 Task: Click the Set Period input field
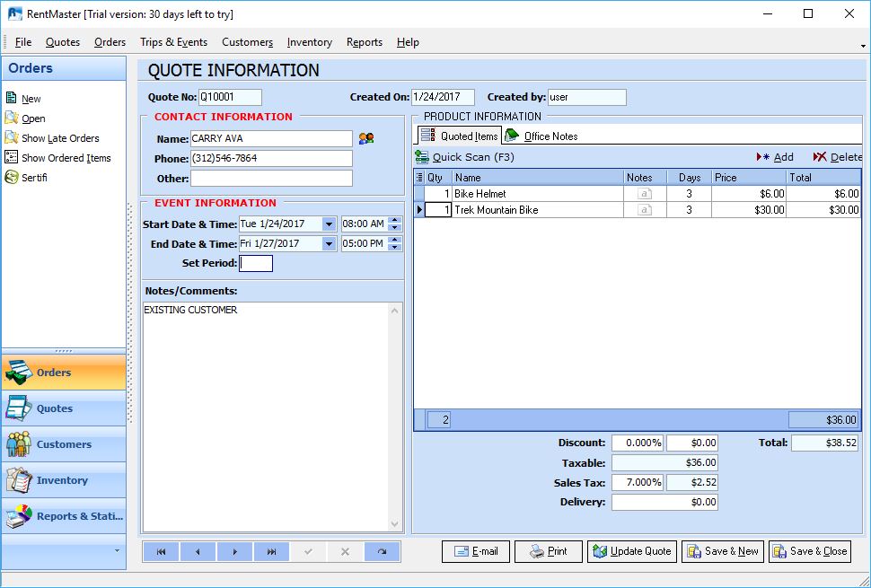(x=256, y=263)
